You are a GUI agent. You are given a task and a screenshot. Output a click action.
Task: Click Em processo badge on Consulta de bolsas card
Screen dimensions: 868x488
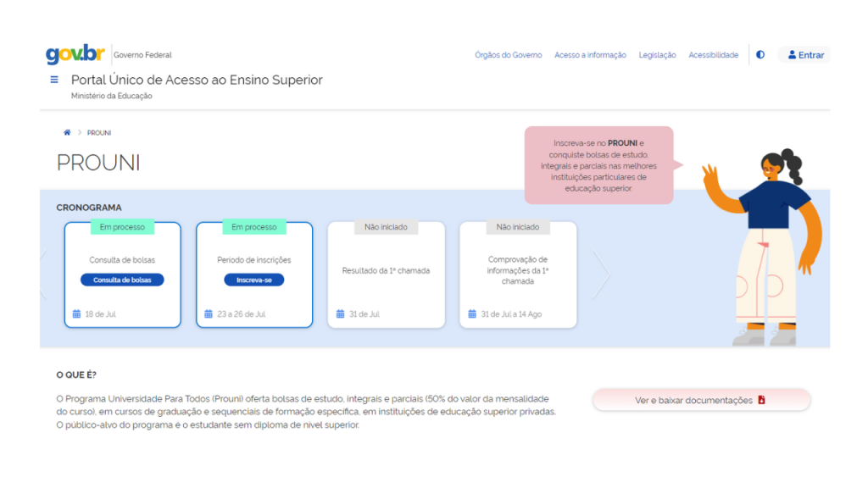coord(122,227)
